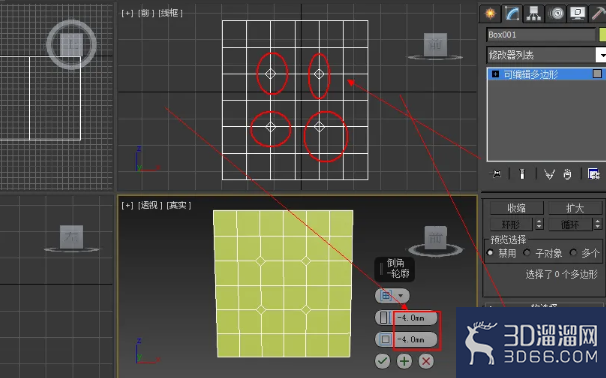Click the 收缩 shrink selection button
606x378 pixels.
[517, 208]
